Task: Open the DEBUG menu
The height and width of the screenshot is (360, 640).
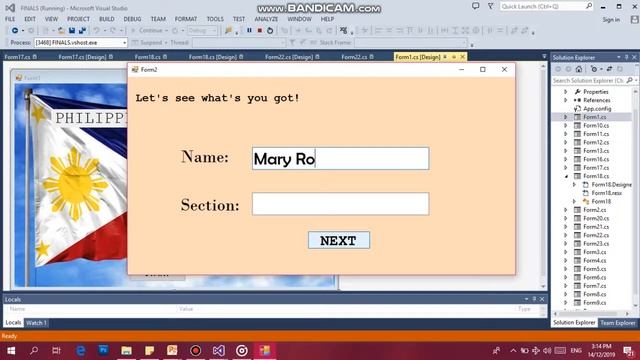Action: pos(132,19)
